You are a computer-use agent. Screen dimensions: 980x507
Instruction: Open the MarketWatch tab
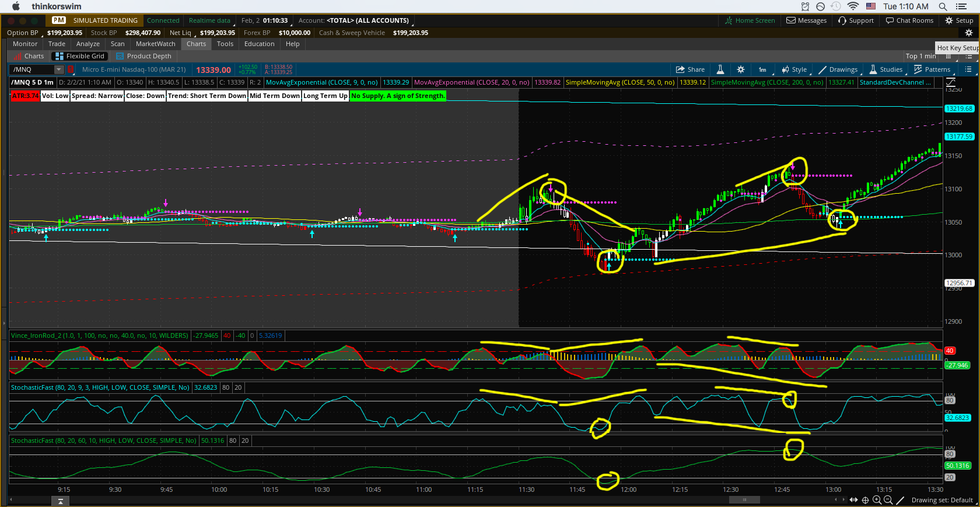[x=155, y=44]
